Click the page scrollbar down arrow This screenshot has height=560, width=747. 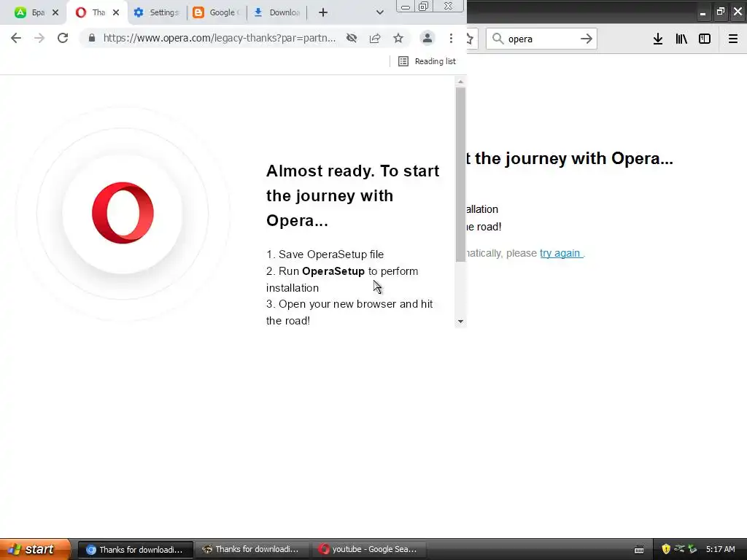click(460, 322)
